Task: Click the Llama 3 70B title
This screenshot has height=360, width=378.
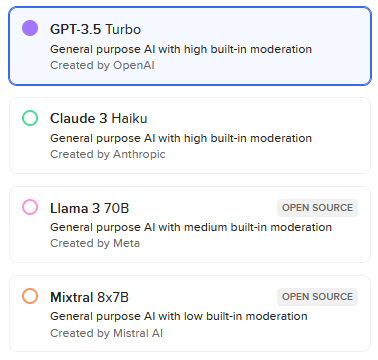Action: [x=89, y=208]
